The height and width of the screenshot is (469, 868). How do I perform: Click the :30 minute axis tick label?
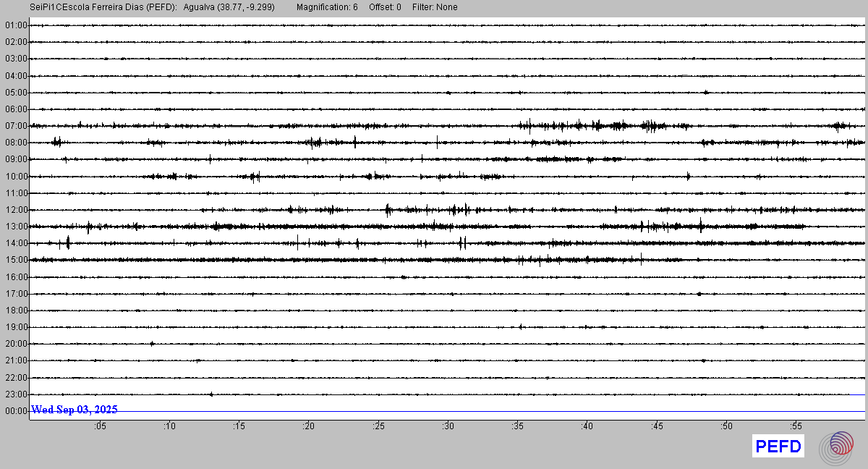[448, 427]
